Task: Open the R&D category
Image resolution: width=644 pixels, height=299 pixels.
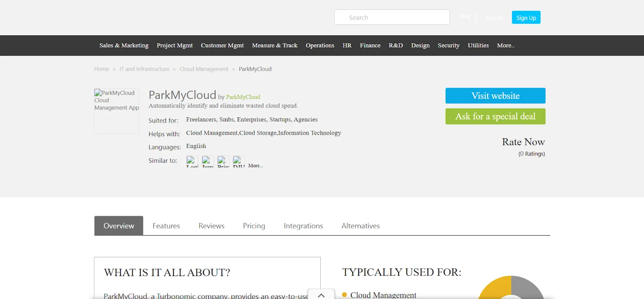Action: tap(396, 45)
